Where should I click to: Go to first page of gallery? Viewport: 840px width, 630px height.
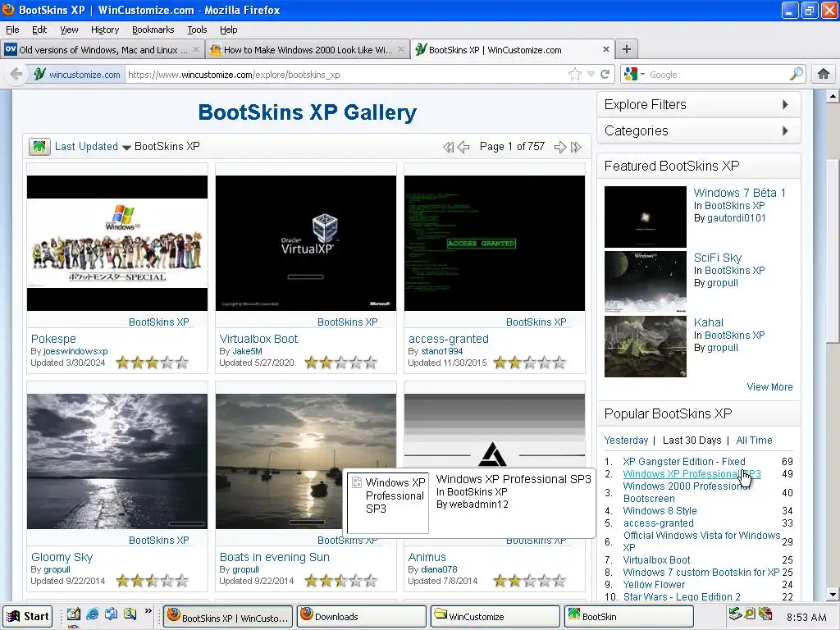[x=449, y=147]
